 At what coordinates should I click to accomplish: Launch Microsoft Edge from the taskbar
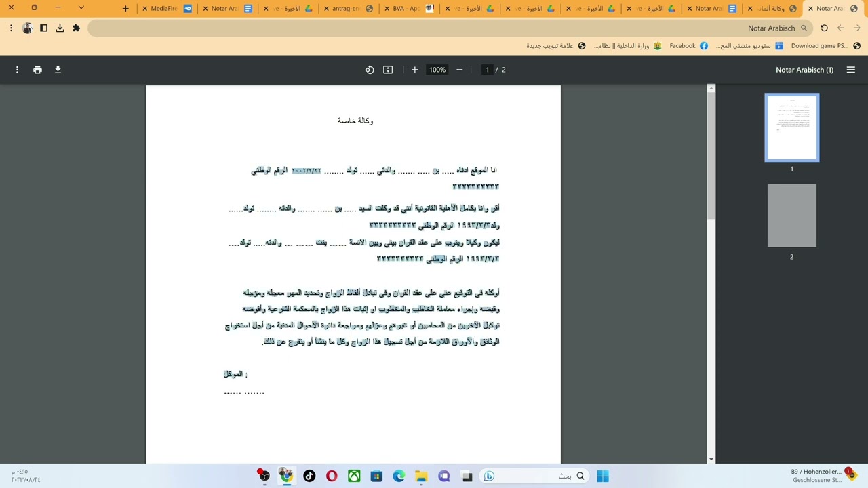399,476
